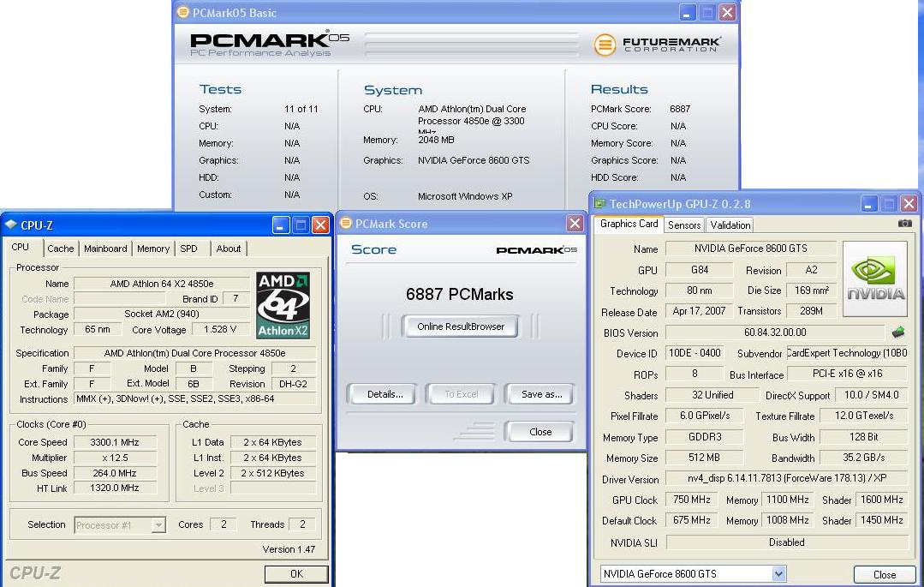The image size is (924, 587).
Task: Click OK in CPU-Z window
Action: [x=296, y=573]
